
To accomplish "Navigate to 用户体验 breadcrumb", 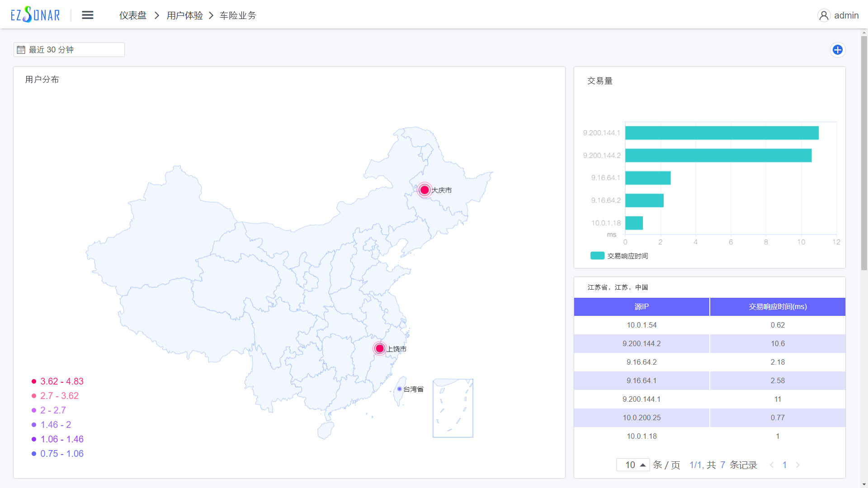I will pos(184,15).
